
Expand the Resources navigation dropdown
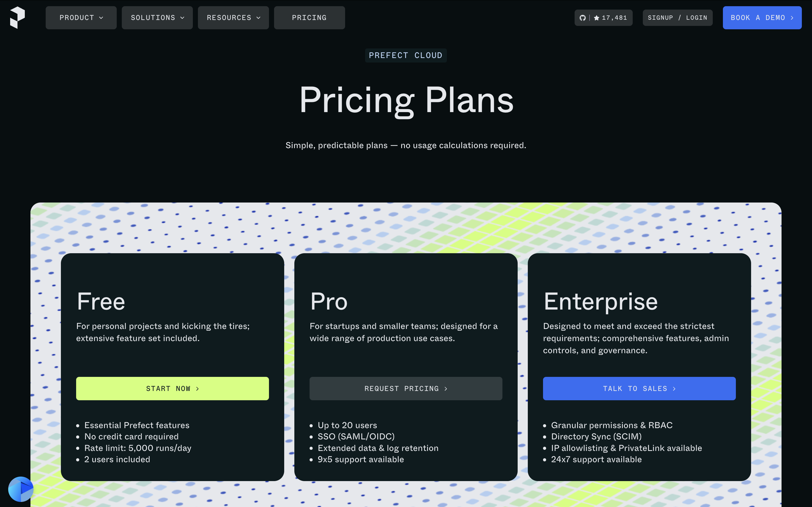coord(233,17)
